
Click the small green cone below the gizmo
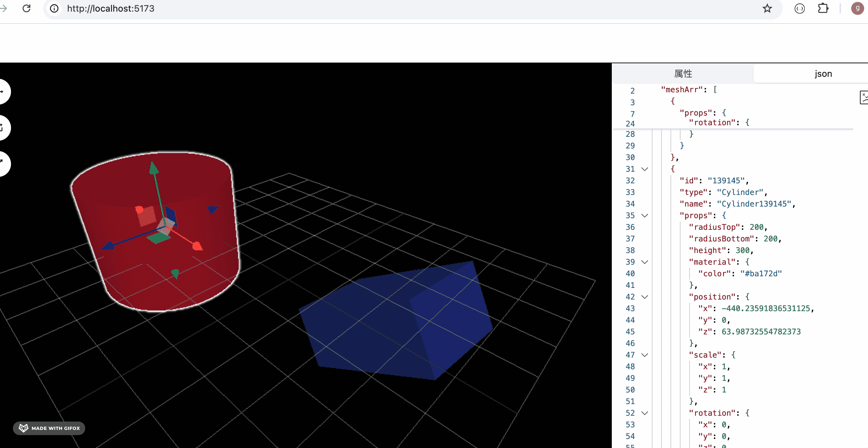[x=175, y=273]
